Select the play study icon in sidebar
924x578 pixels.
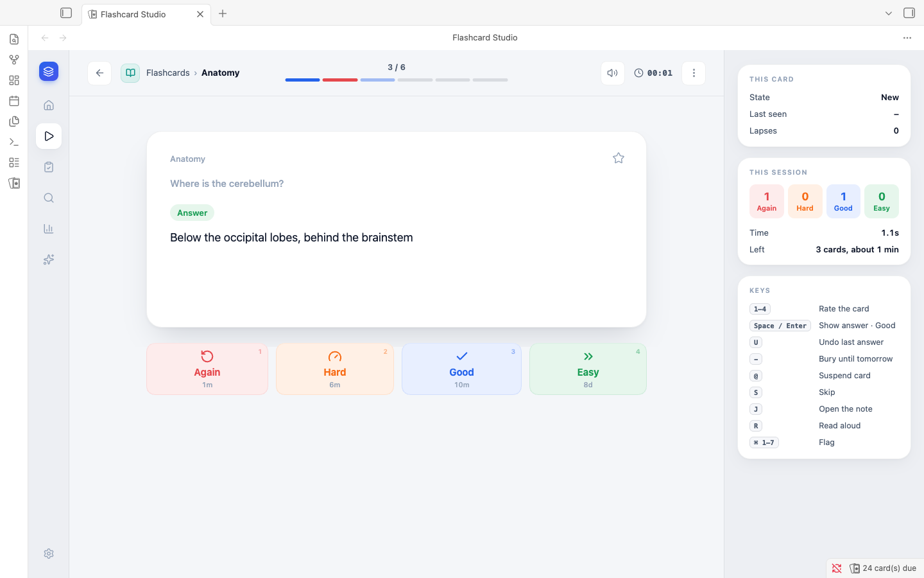point(49,136)
